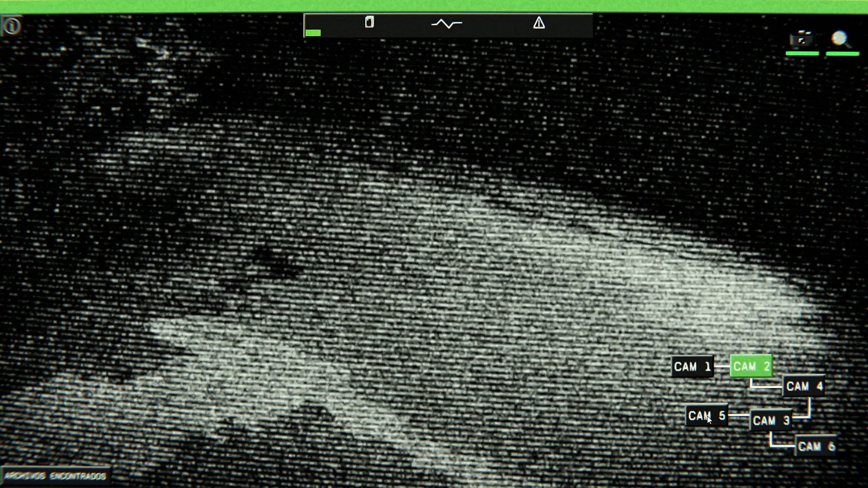Click connector line between CAM 1 and CAM 2
This screenshot has height=488, width=868.
point(722,366)
